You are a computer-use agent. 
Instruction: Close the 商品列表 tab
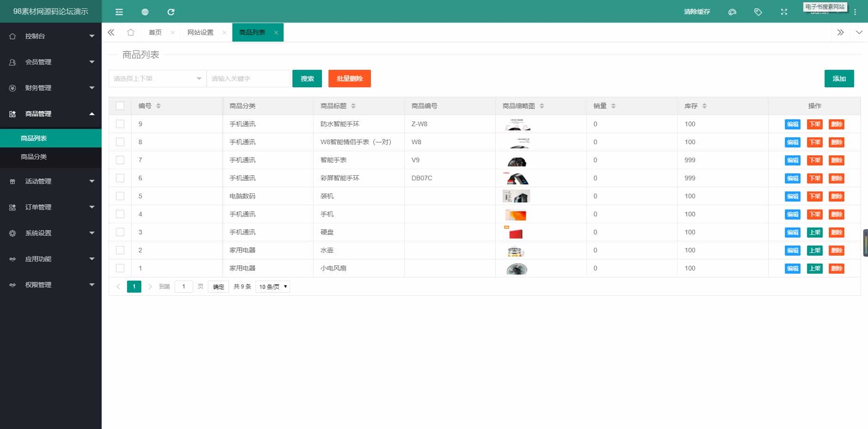276,32
